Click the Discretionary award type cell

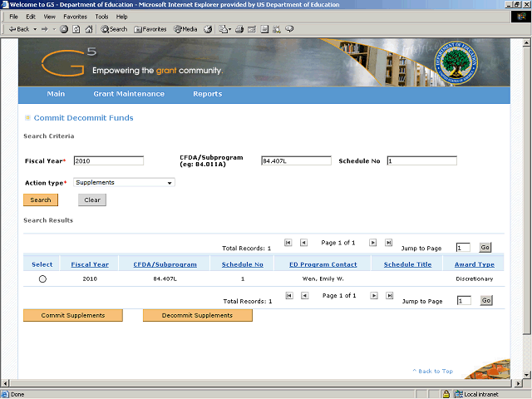475,279
